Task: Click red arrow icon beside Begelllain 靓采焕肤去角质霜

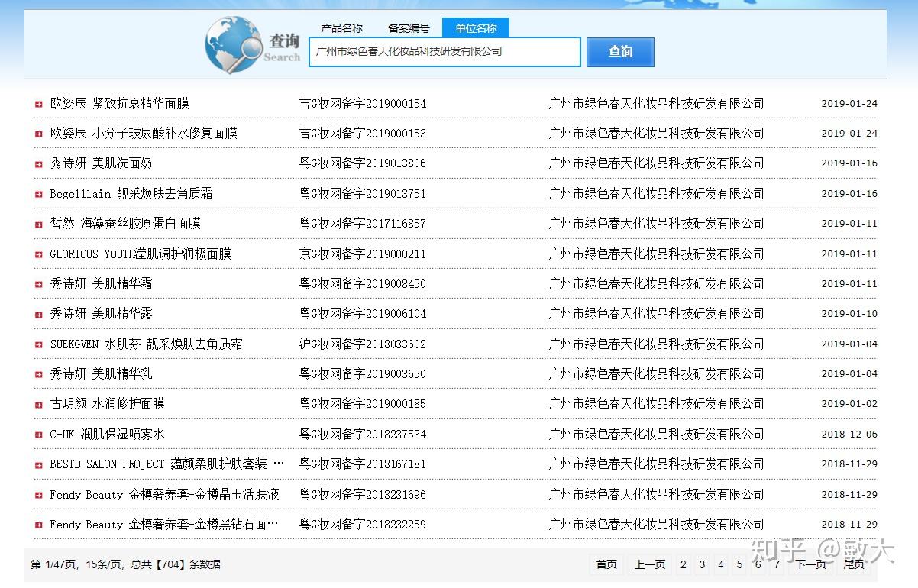Action: pyautogui.click(x=39, y=194)
